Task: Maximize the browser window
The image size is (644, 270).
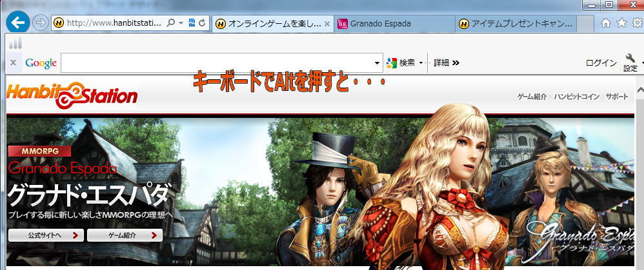Action: [x=609, y=5]
